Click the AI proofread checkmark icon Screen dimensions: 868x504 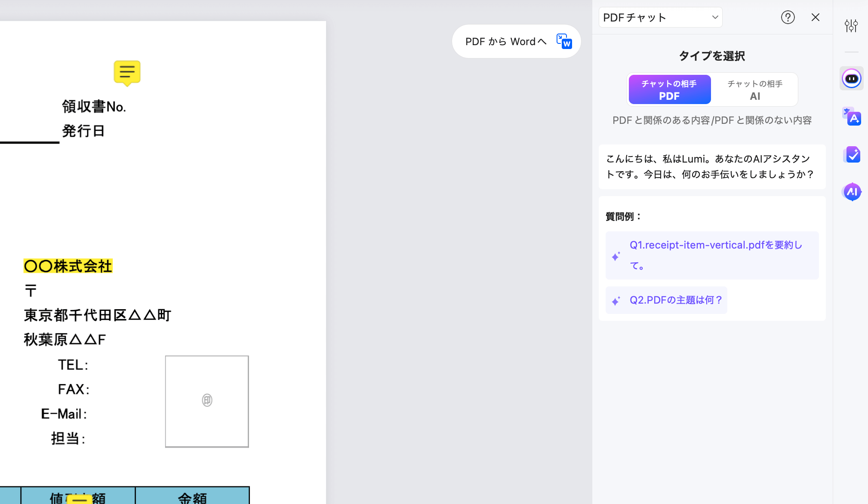(853, 154)
